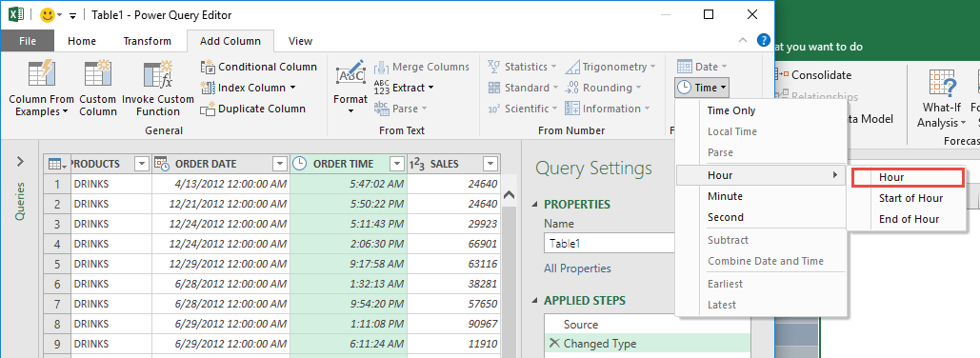
Task: Open SALES column filter dropdown
Action: (490, 165)
